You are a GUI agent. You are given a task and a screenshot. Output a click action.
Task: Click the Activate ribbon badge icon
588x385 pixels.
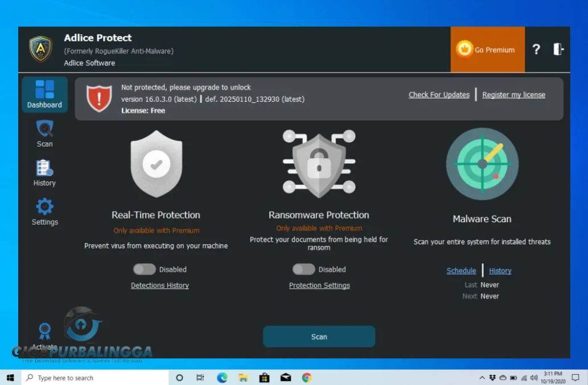tap(44, 331)
